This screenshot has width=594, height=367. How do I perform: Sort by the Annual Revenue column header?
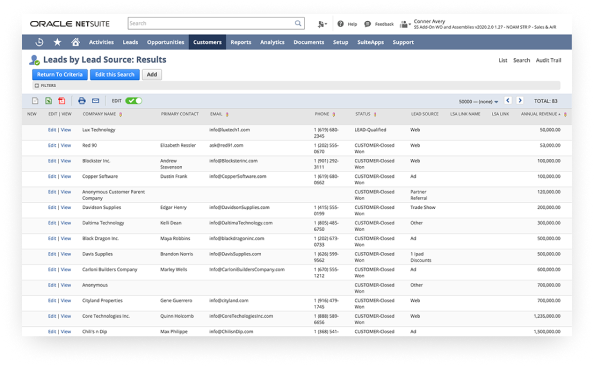540,114
